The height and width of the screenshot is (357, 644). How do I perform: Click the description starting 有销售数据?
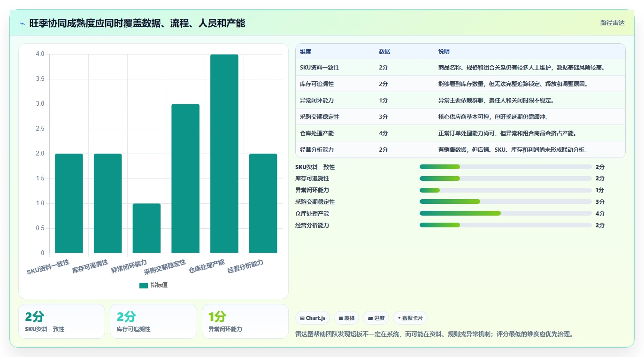(x=513, y=150)
